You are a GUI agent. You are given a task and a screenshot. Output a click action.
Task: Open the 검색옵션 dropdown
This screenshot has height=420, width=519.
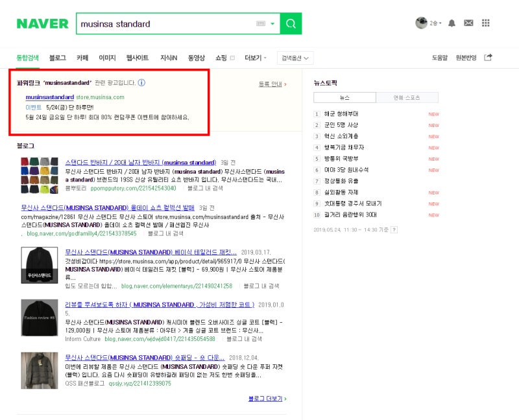coord(295,58)
